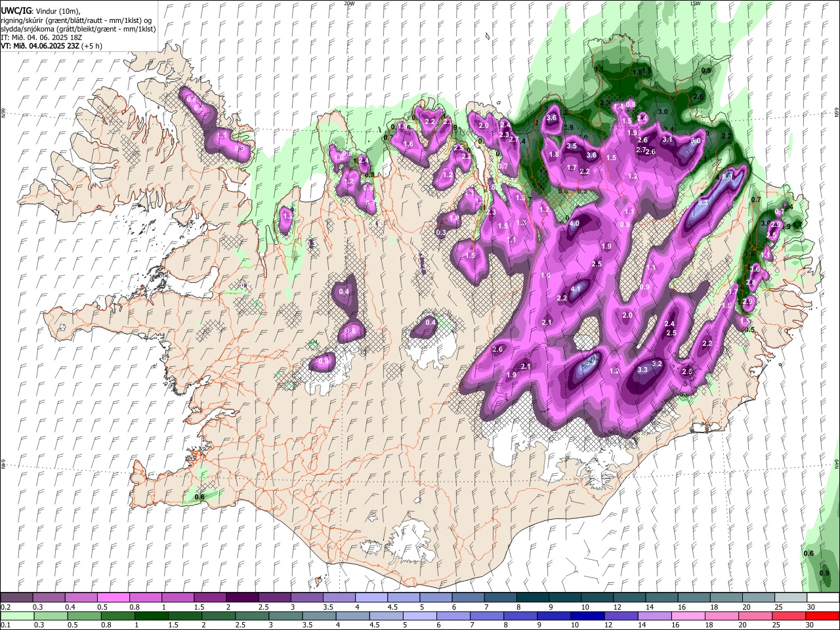Screen dimensions: 840x630
Task: Select the medium blue rain swatch between 8 and 9
Action: (520, 616)
